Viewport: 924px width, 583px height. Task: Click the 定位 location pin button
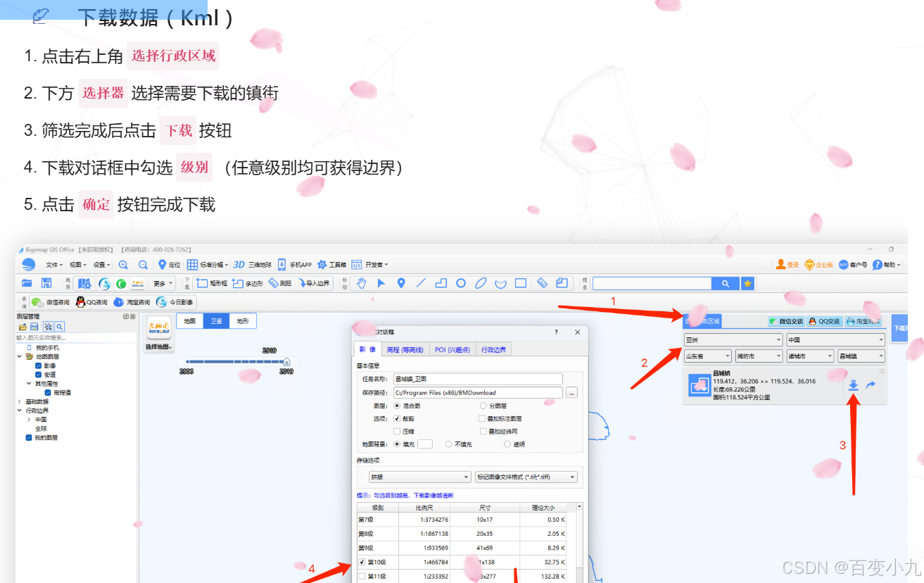[169, 265]
